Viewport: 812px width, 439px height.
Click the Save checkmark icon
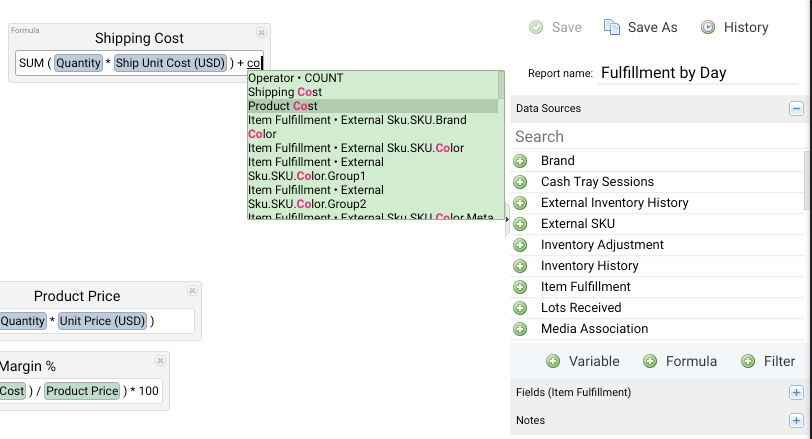[x=536, y=27]
